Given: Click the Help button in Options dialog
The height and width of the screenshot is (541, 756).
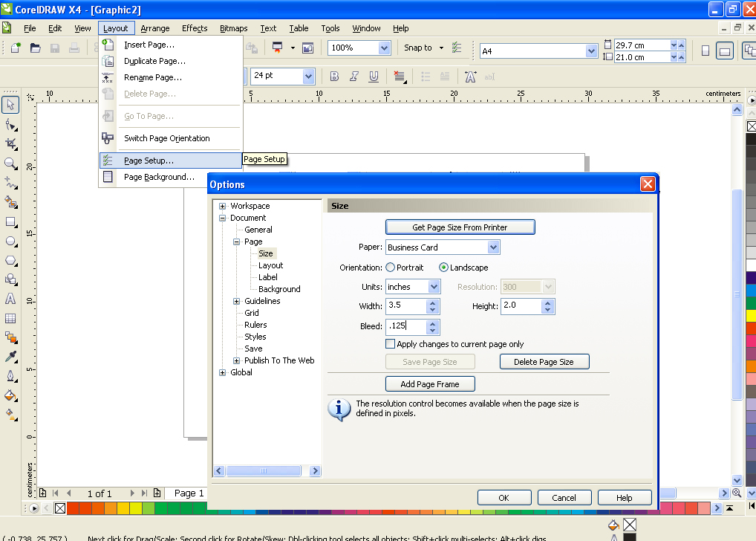Looking at the screenshot, I should (x=625, y=498).
